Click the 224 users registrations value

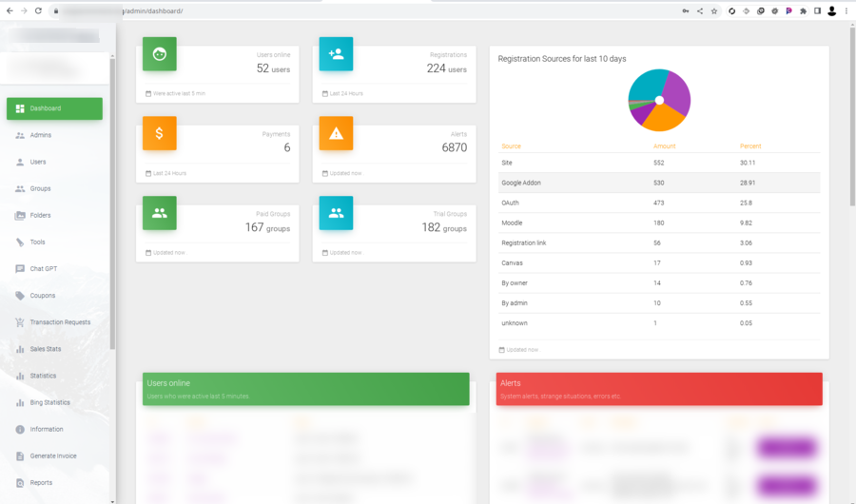pos(447,68)
